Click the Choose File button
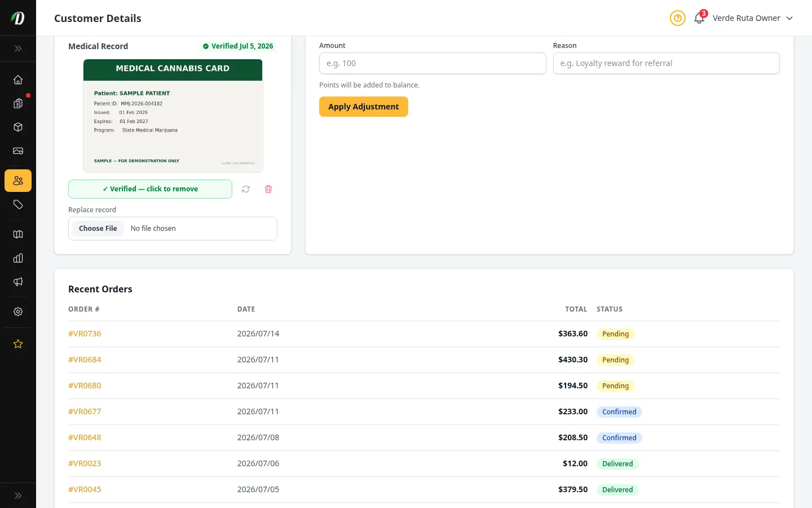 98,229
